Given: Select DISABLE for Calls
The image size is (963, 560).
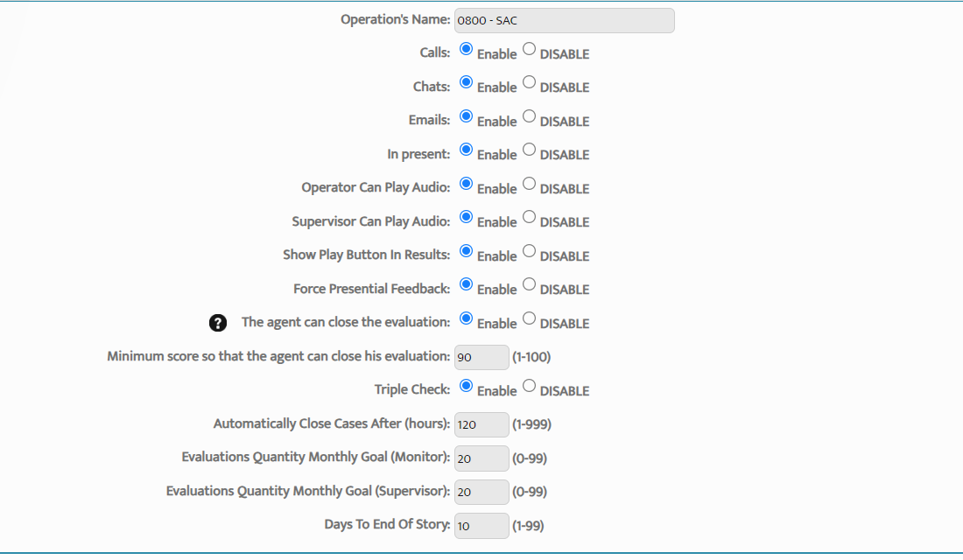Looking at the screenshot, I should 529,50.
